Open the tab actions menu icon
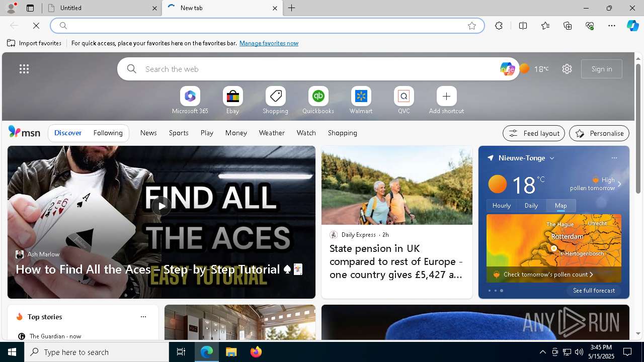Viewport: 644px width, 362px height. (x=30, y=8)
